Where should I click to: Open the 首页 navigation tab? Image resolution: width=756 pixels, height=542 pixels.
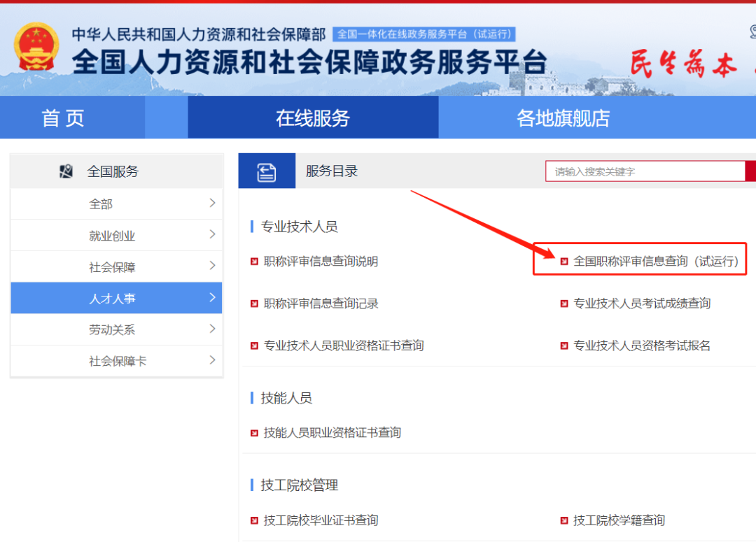[63, 118]
